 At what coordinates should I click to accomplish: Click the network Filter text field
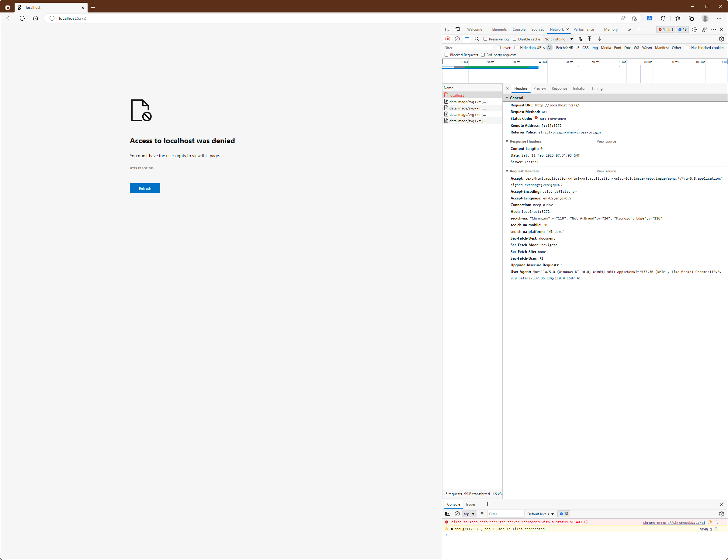point(468,48)
